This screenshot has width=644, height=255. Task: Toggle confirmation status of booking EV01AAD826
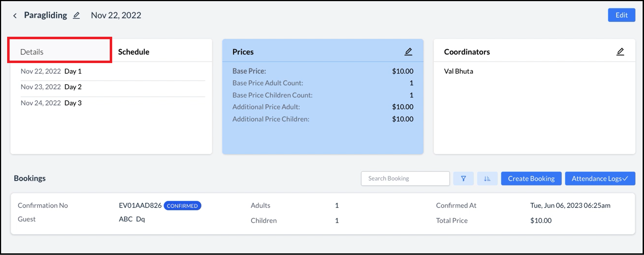(x=182, y=206)
